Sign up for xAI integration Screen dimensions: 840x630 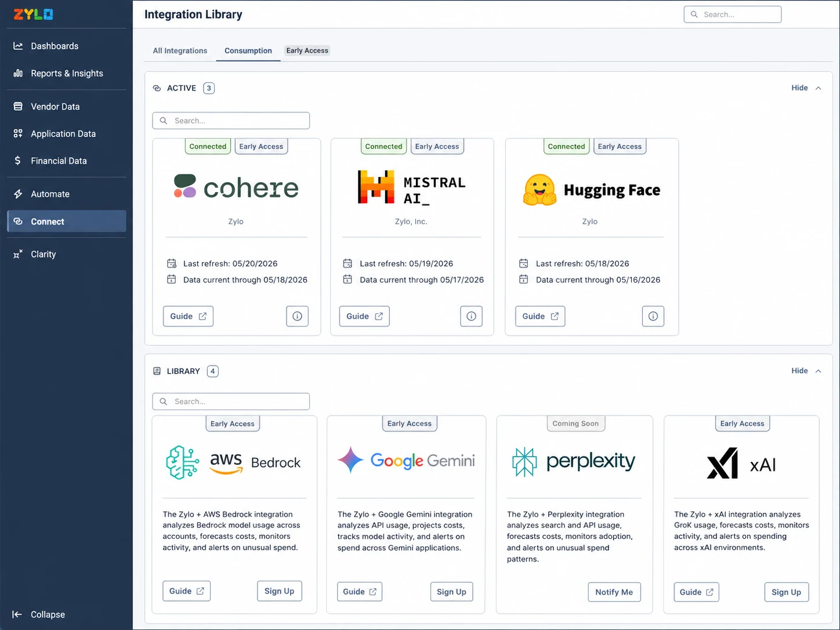(787, 592)
